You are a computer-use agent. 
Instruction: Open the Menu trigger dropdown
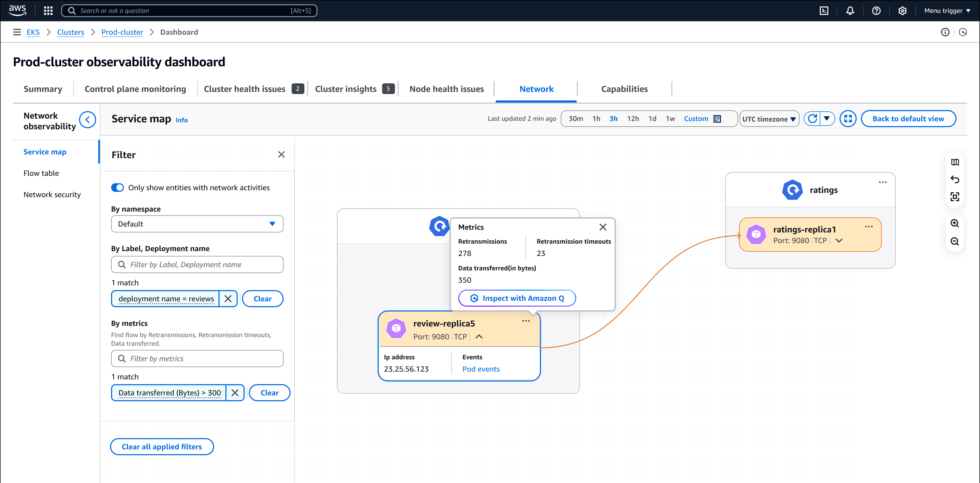pos(947,11)
